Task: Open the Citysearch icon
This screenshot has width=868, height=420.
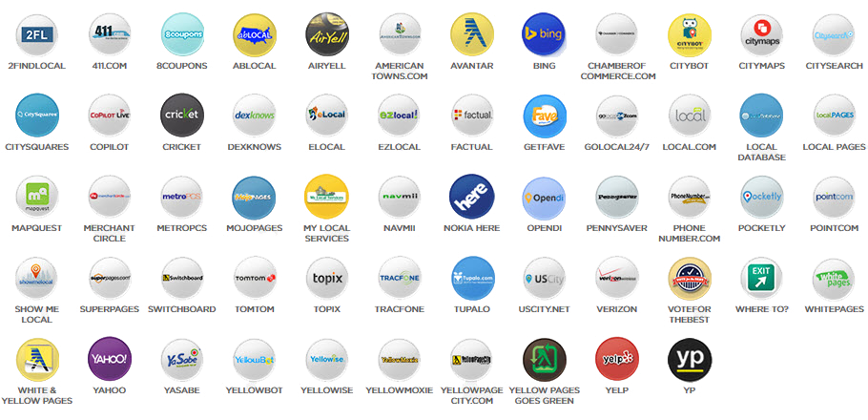Action: click(x=835, y=35)
